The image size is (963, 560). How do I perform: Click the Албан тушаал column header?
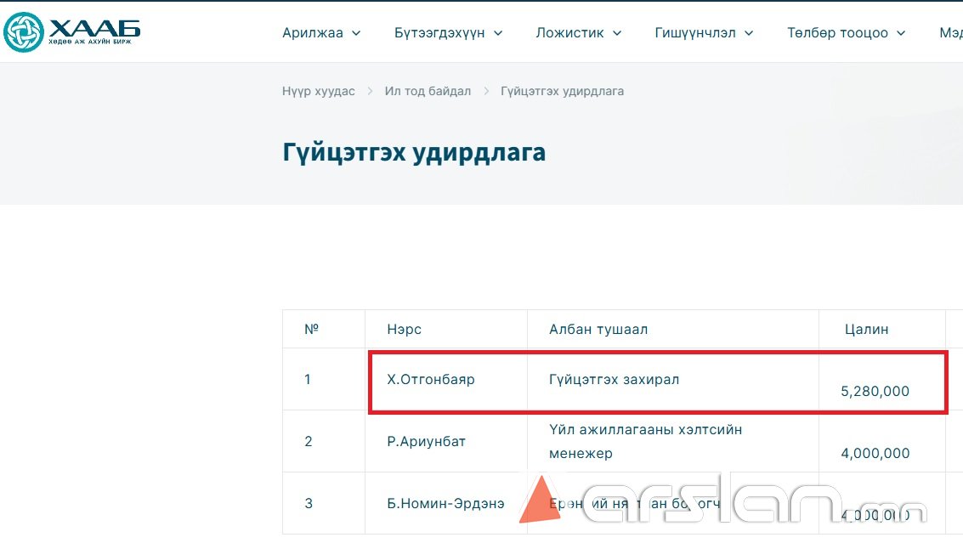pos(598,329)
